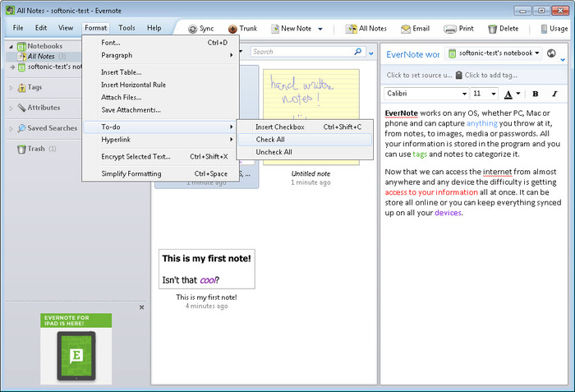
Task: Open the View menu
Action: [66, 28]
